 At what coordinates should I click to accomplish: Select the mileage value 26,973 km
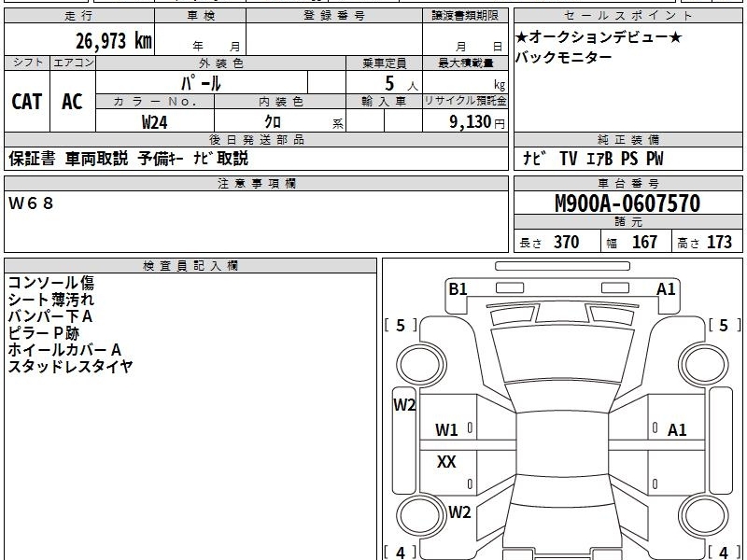[113, 40]
